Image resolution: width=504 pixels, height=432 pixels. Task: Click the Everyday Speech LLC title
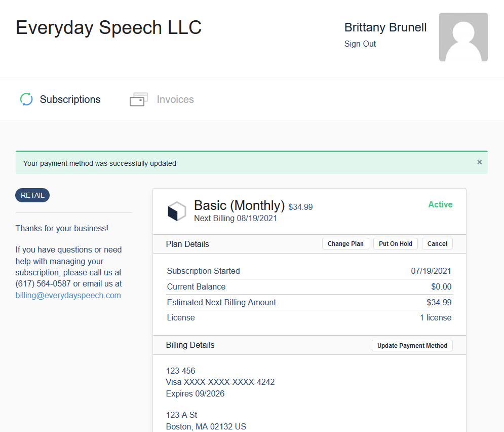coord(108,27)
